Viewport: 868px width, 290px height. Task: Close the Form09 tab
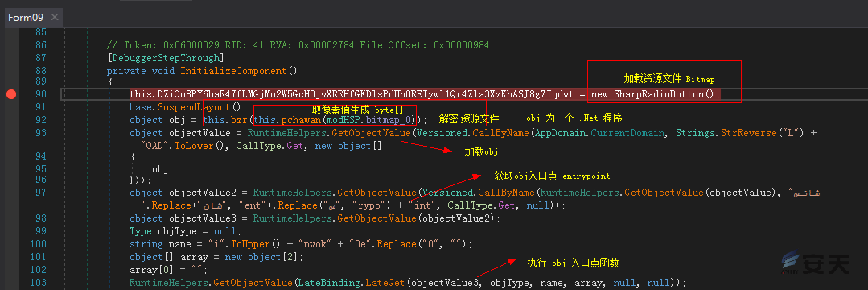coord(54,17)
